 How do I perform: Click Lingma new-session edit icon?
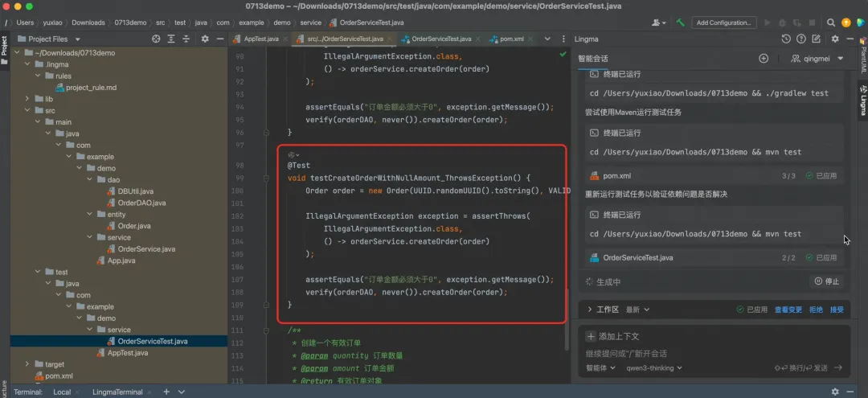(816, 39)
